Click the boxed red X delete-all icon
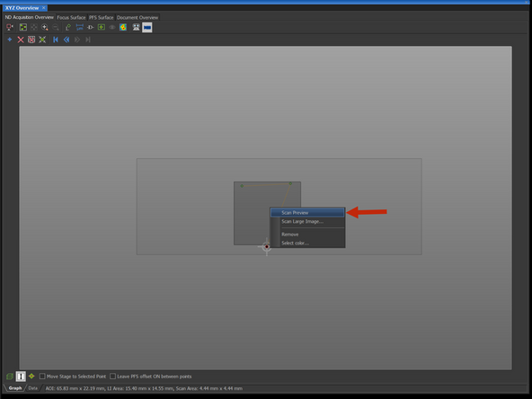This screenshot has width=532, height=399. click(x=31, y=40)
